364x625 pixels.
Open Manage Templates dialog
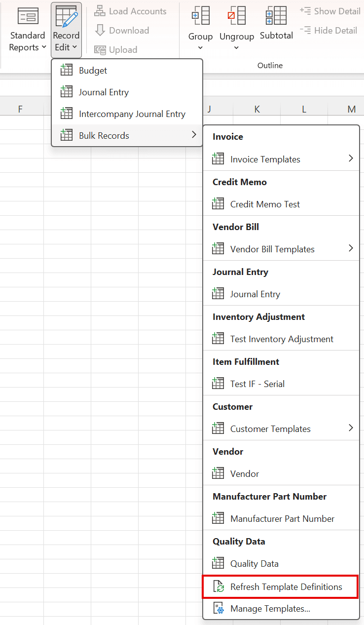[x=281, y=609]
